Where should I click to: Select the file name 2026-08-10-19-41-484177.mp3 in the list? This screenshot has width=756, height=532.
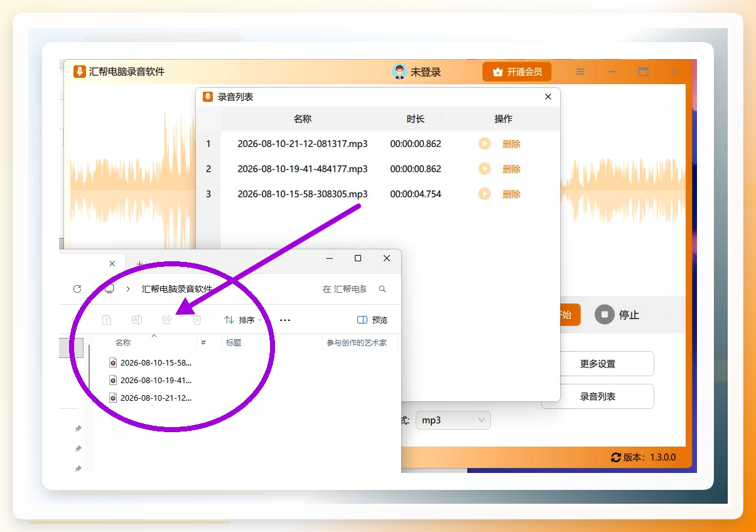[x=303, y=169]
